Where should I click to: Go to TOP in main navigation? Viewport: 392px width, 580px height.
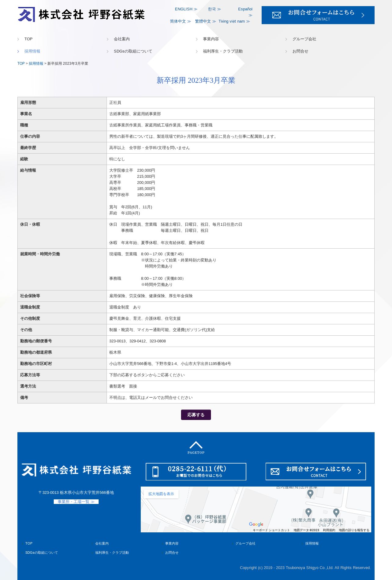pyautogui.click(x=28, y=39)
